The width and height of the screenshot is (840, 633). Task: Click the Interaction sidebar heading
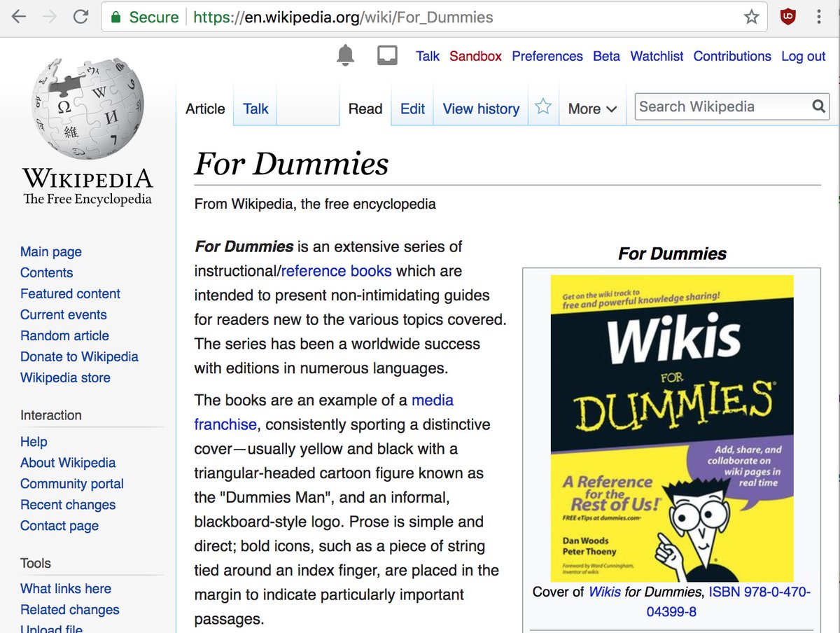(51, 415)
